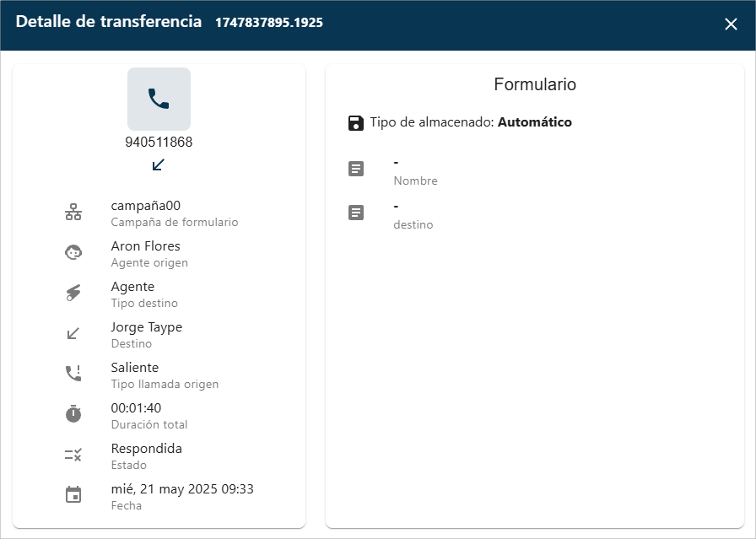
Task: Click the phone icon above number 940511868
Action: click(159, 99)
